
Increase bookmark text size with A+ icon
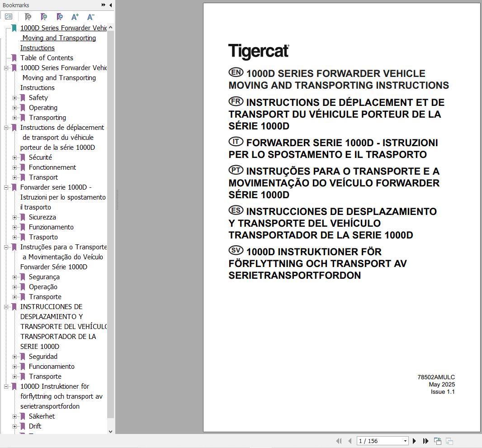[75, 17]
